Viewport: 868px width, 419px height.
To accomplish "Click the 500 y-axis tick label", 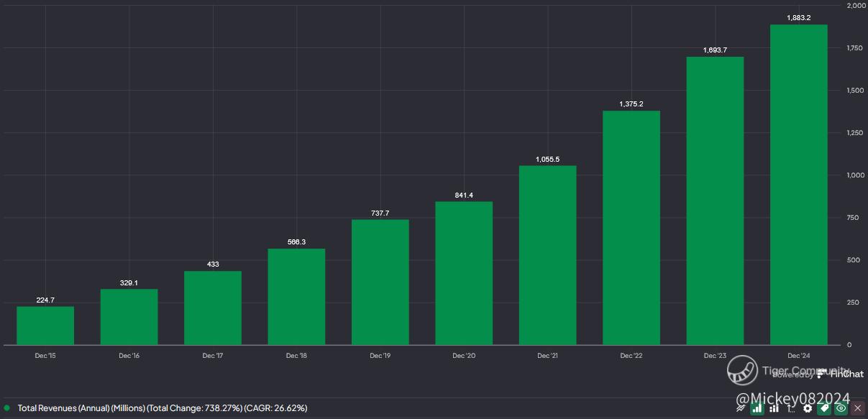I will coord(853,259).
